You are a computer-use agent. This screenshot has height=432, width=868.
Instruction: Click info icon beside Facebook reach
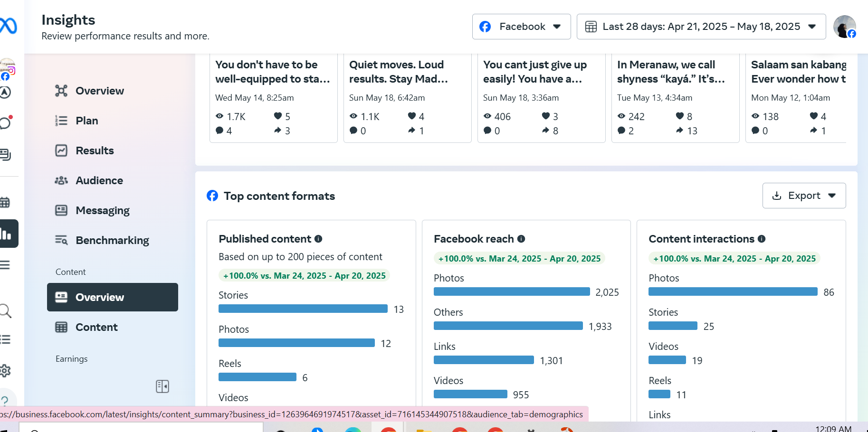[x=521, y=239]
